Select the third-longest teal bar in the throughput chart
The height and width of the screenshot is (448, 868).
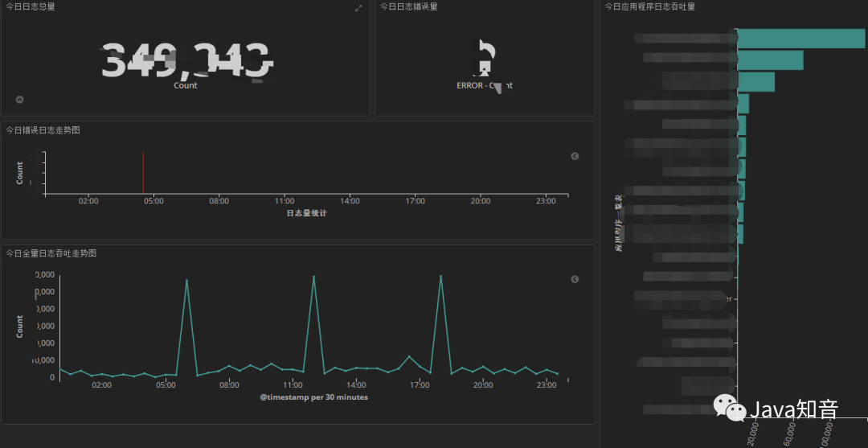point(755,82)
